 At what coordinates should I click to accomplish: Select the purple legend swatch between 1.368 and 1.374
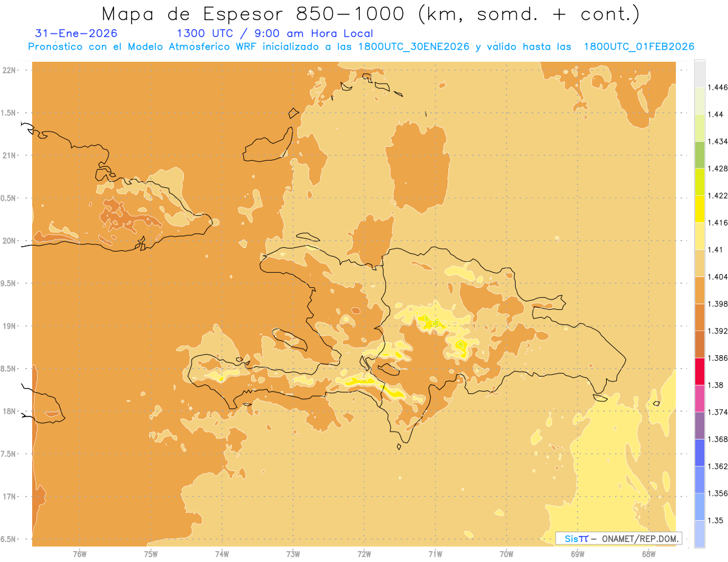click(x=699, y=425)
